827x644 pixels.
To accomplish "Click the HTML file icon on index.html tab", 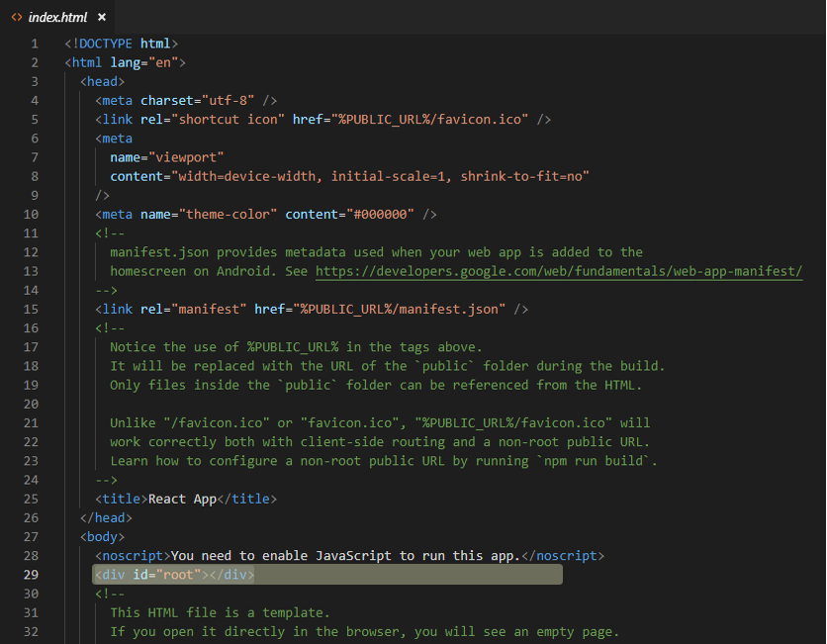I will point(17,18).
